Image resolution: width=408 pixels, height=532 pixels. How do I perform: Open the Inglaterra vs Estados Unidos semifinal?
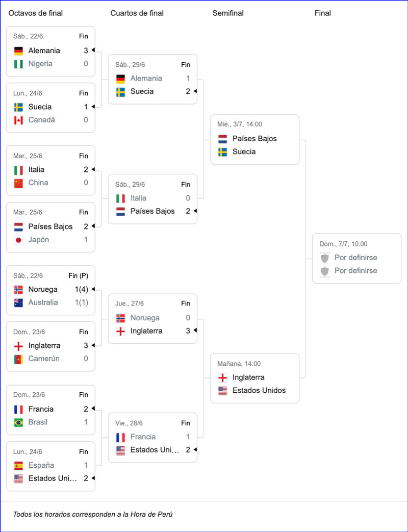click(254, 378)
